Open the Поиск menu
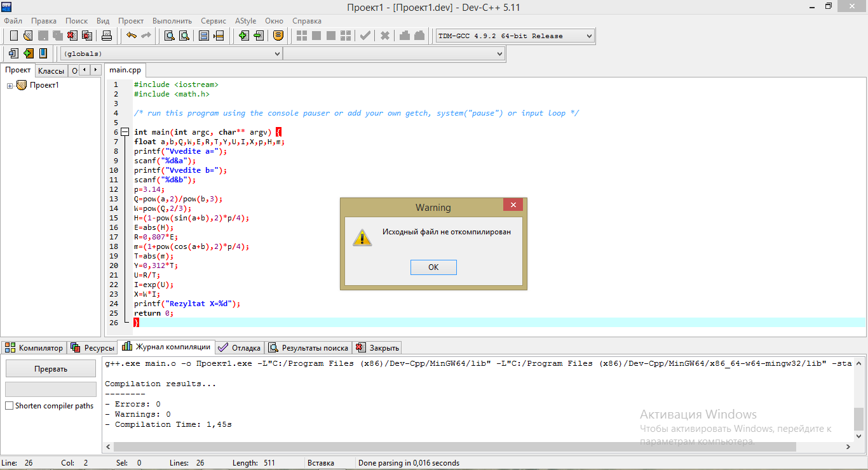 [77, 20]
